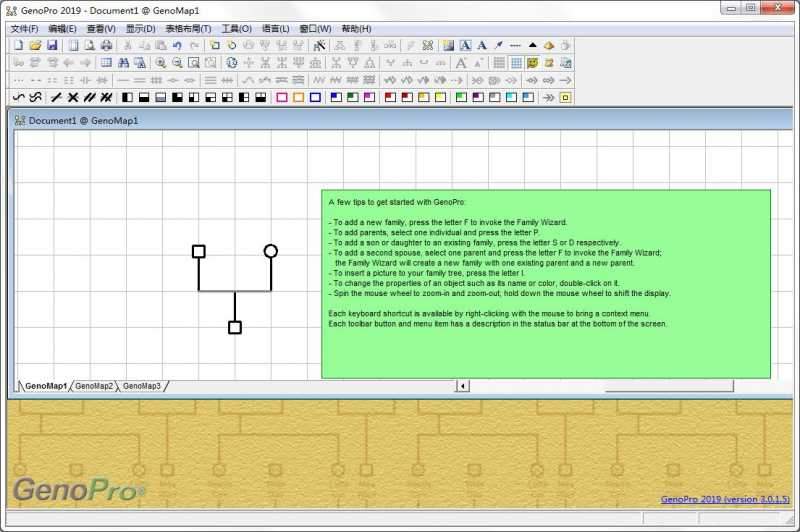Viewport: 800px width, 532px height.
Task: Click the Find binoculars icon
Action: point(123,63)
